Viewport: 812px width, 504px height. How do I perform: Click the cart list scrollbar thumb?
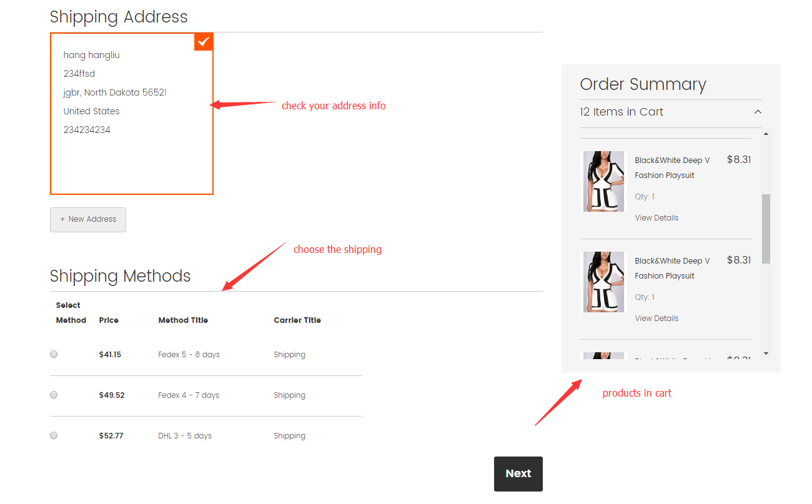click(x=766, y=229)
